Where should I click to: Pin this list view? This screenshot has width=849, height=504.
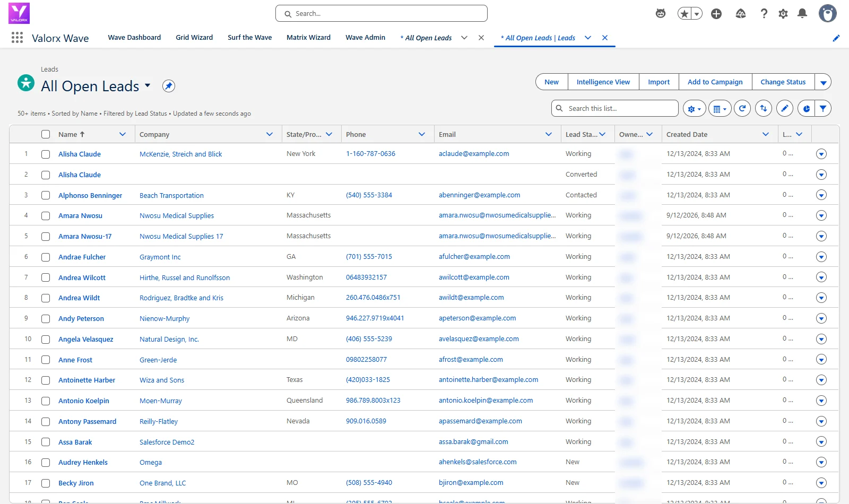point(169,86)
